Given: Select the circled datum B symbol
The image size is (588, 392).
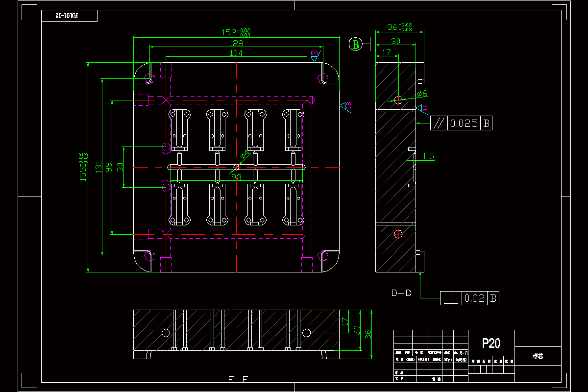Looking at the screenshot, I should point(356,45).
